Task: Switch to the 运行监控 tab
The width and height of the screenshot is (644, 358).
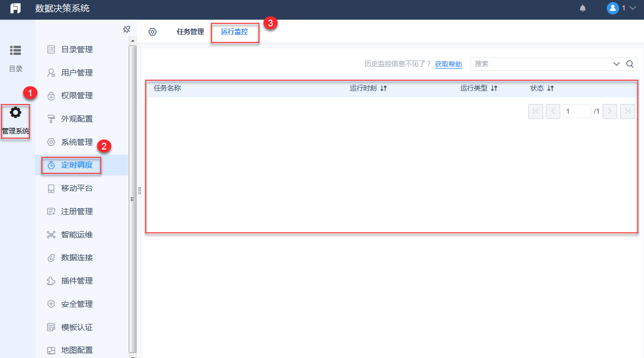Action: (x=234, y=32)
